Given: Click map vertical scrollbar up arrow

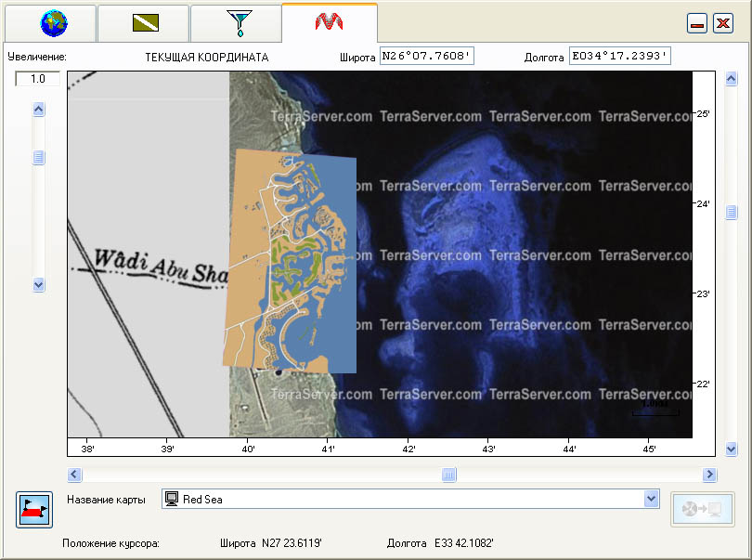Looking at the screenshot, I should [x=731, y=78].
